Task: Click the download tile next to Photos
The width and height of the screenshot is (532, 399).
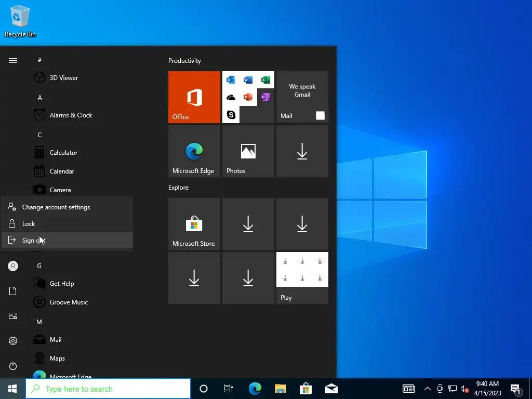Action: click(302, 151)
